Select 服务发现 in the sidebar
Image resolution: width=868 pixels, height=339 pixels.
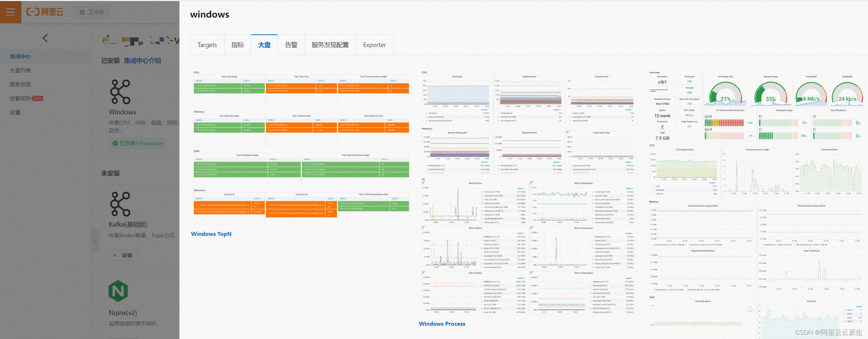20,84
